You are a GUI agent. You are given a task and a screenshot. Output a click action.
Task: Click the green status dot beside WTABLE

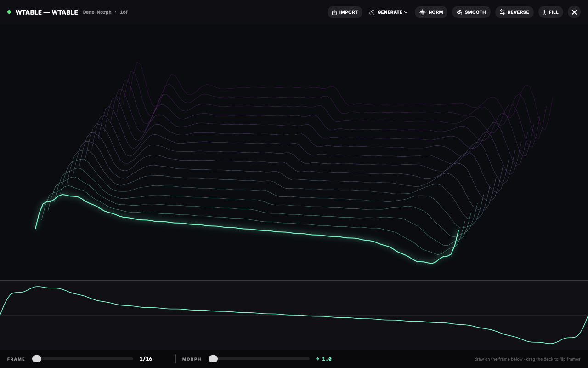coord(9,12)
